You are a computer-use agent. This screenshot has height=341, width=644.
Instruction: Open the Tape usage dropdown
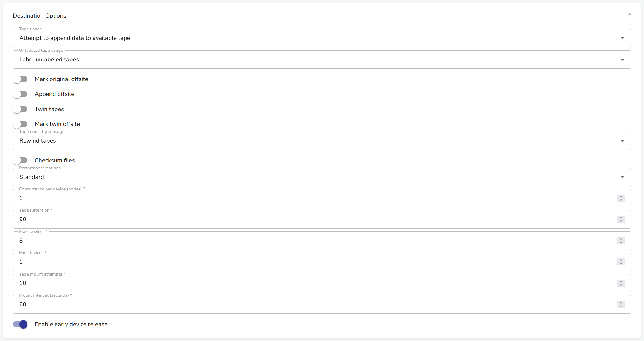click(322, 38)
